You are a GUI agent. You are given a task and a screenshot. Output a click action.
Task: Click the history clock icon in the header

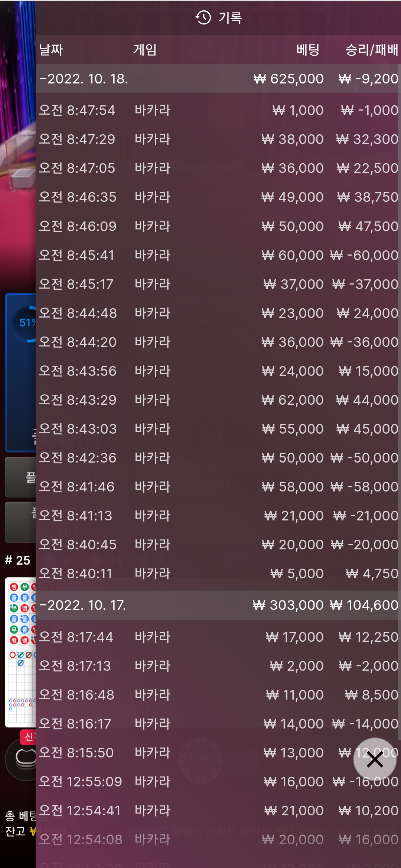(203, 17)
